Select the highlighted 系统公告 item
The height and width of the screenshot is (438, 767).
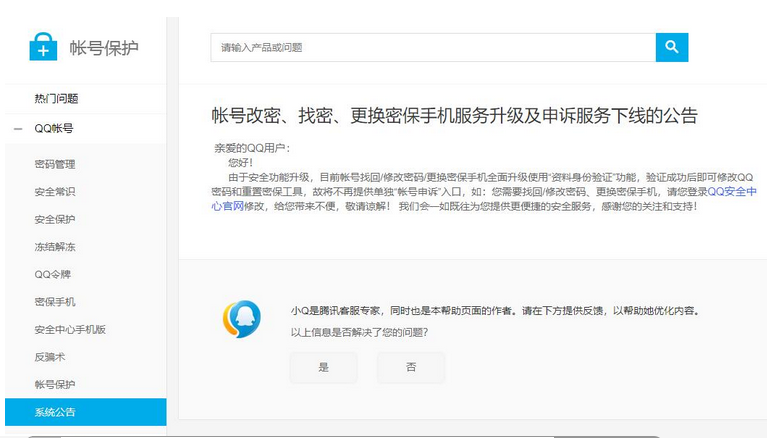[86, 412]
